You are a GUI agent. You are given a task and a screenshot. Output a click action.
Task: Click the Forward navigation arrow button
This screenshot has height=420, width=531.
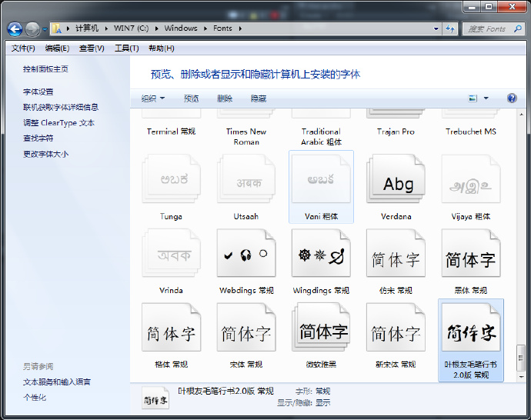click(32, 29)
